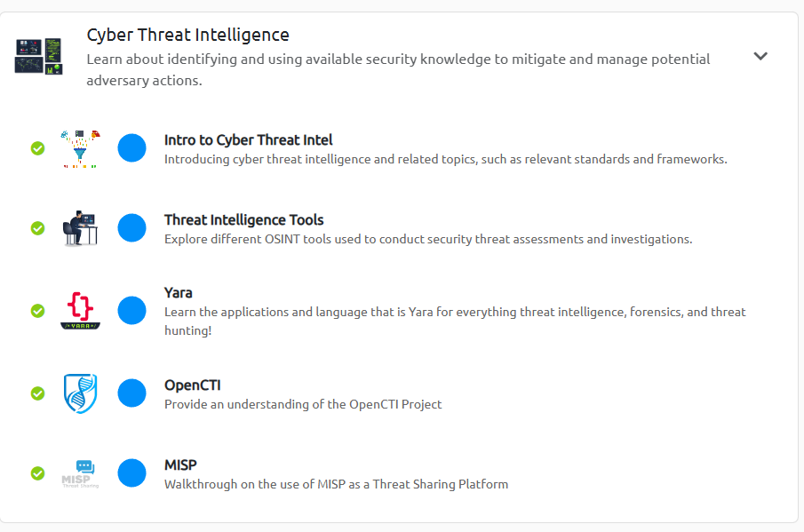Click the Cyber Threat Intelligence module title
Viewport: 804px width, 532px height.
pos(187,35)
